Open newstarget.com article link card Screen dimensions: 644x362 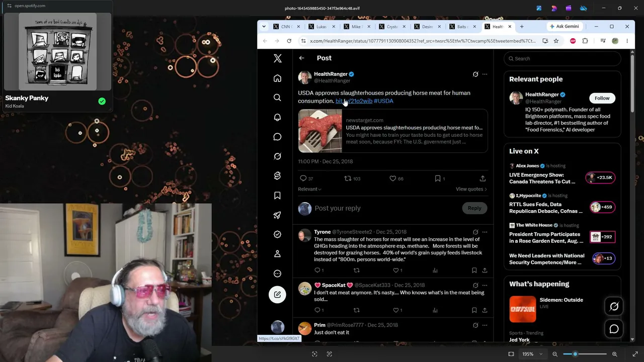pyautogui.click(x=393, y=131)
